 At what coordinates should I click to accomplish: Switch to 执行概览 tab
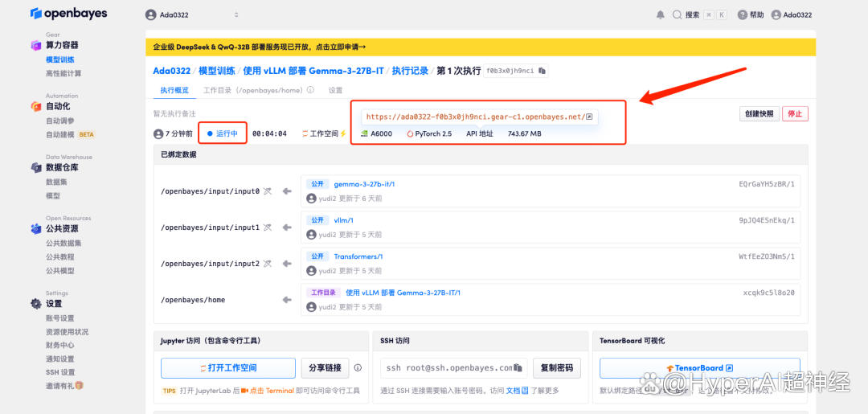pyautogui.click(x=174, y=90)
